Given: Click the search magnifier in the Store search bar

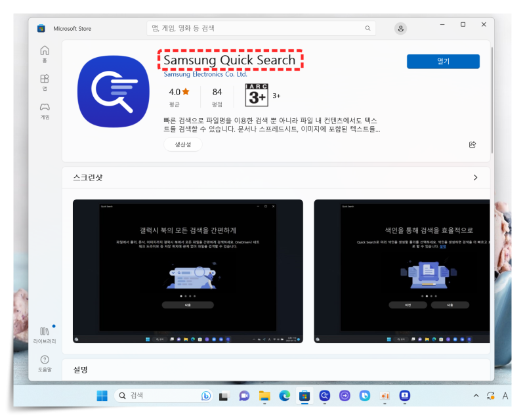Looking at the screenshot, I should [x=367, y=28].
